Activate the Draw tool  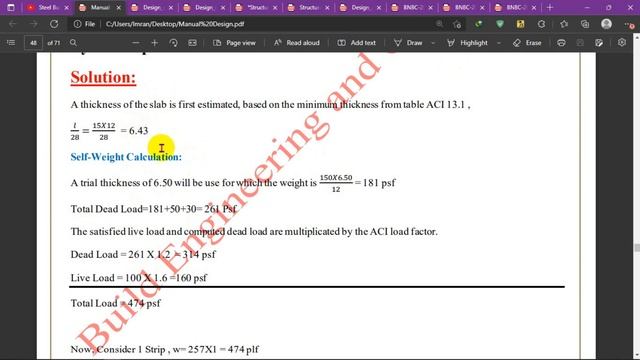pyautogui.click(x=408, y=42)
